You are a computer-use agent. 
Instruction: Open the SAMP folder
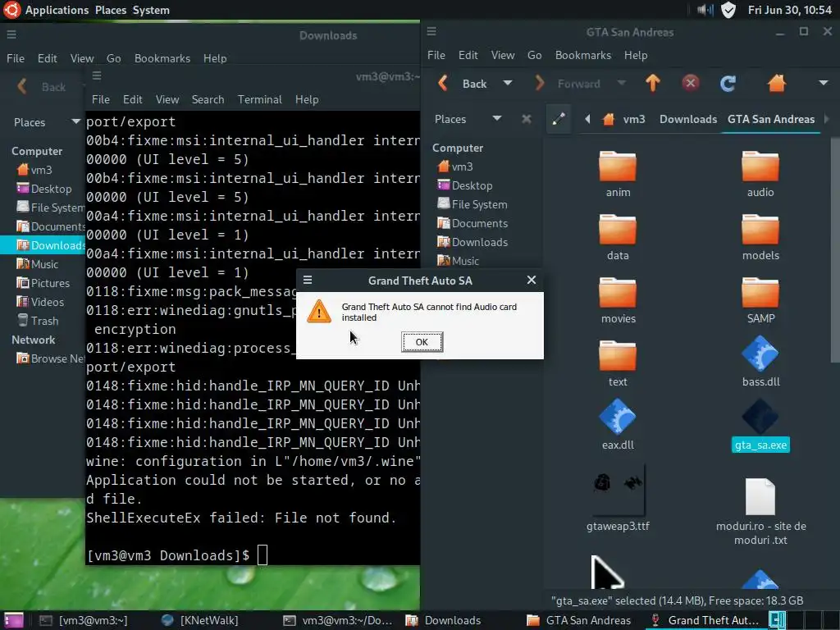coord(760,293)
